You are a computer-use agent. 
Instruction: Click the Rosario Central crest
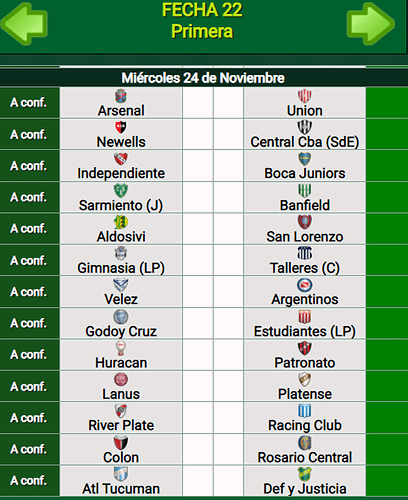305,442
